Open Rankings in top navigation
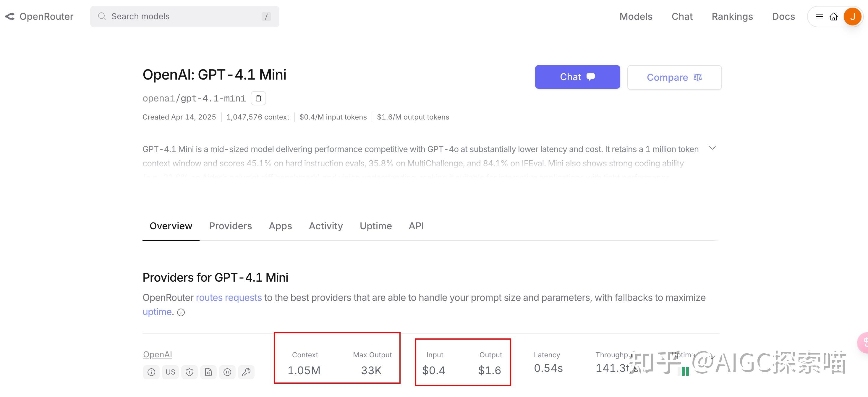 click(732, 17)
